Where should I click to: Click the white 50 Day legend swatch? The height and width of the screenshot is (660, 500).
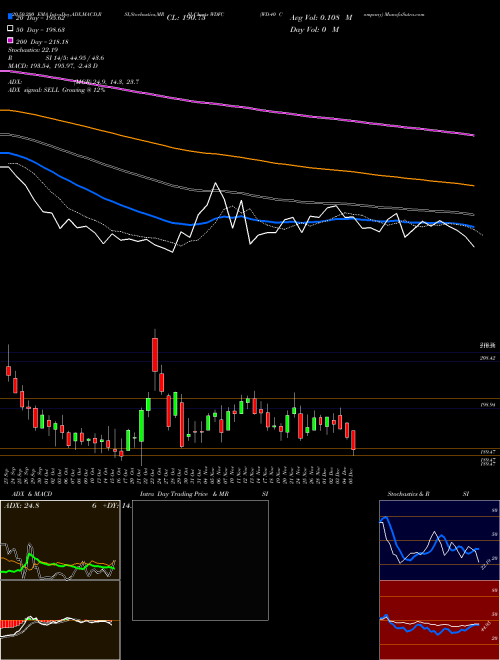(x=10, y=29)
